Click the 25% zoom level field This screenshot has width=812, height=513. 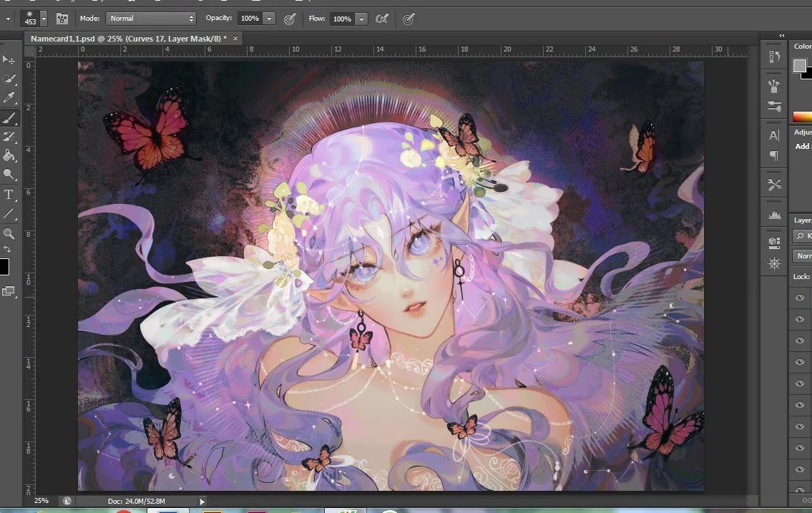point(41,501)
